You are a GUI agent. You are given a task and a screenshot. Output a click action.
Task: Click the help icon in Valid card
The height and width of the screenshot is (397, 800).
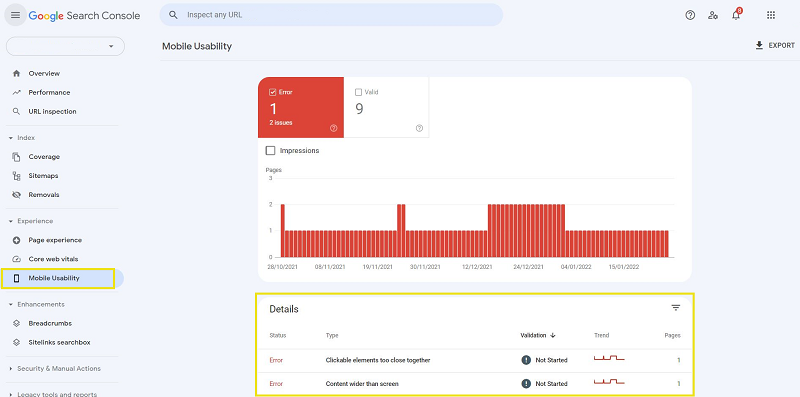(x=419, y=128)
